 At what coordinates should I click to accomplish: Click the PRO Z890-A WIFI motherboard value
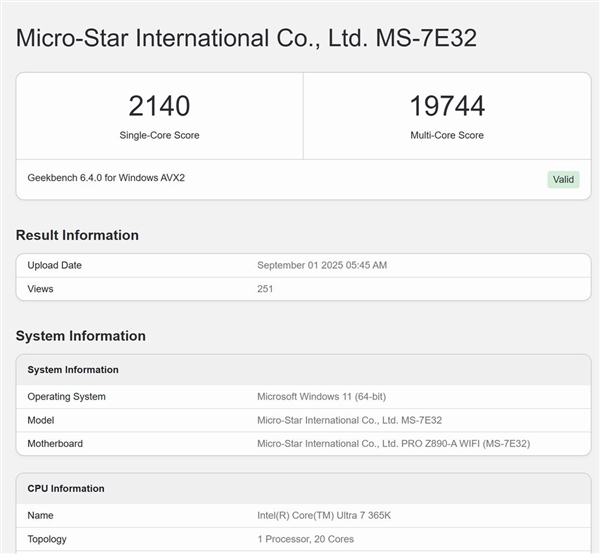pos(393,444)
